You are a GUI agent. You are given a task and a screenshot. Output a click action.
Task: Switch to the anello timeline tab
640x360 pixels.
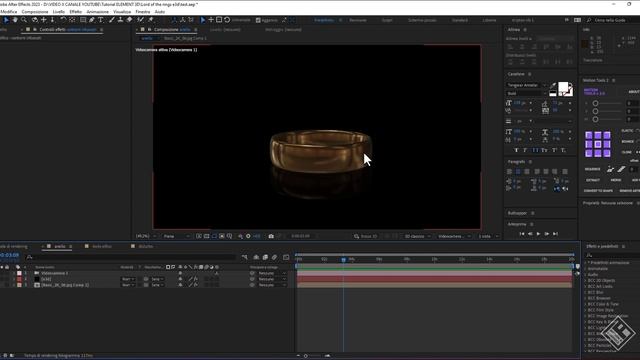coord(60,247)
